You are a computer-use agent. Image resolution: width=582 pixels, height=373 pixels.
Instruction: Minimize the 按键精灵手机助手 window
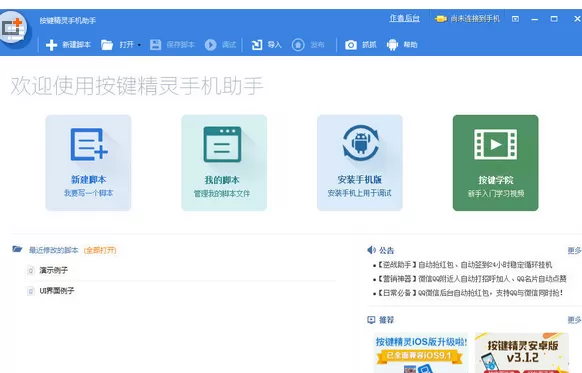click(534, 19)
